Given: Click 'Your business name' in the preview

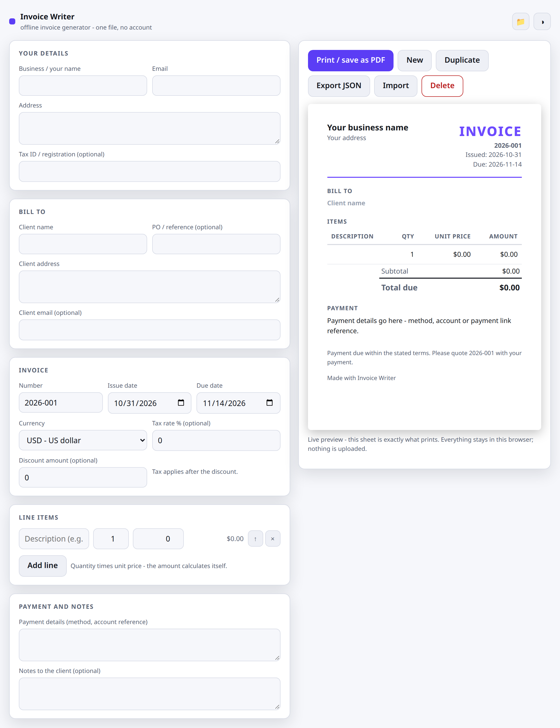Looking at the screenshot, I should tap(368, 128).
